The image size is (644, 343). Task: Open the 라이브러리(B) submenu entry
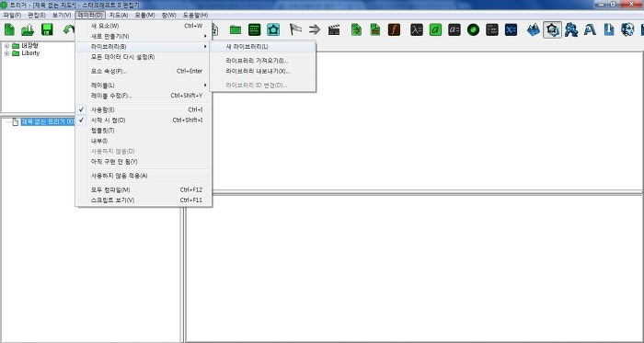(x=144, y=47)
